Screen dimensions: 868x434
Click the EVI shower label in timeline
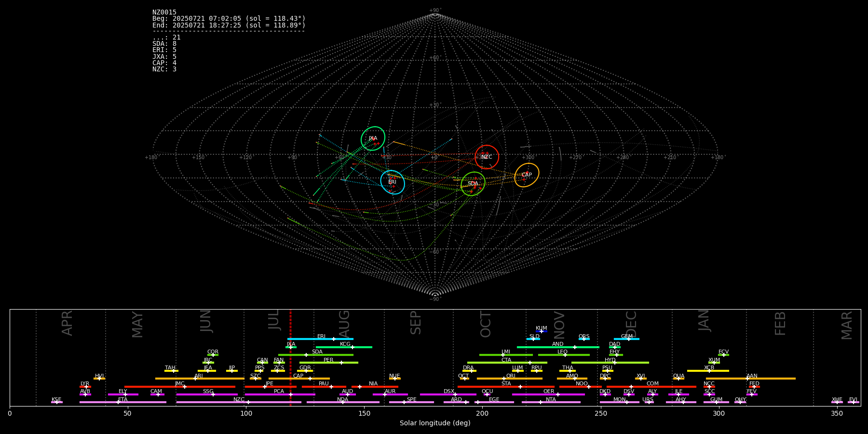point(854,400)
